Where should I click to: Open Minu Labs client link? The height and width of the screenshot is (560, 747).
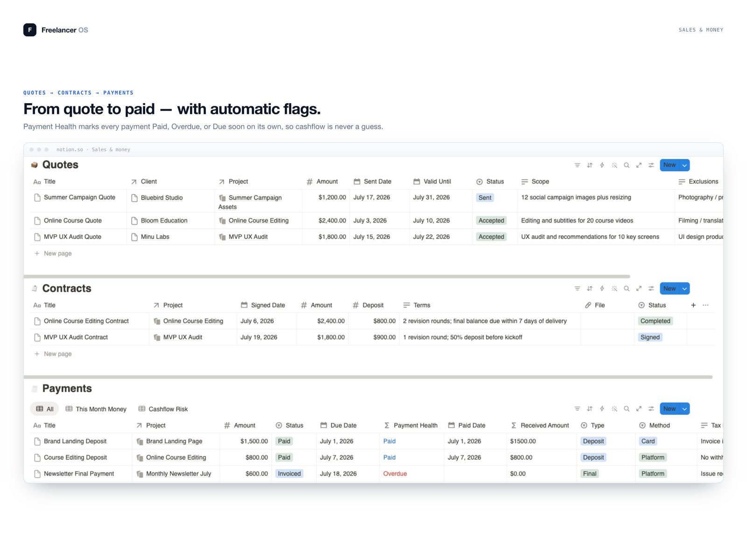(155, 237)
